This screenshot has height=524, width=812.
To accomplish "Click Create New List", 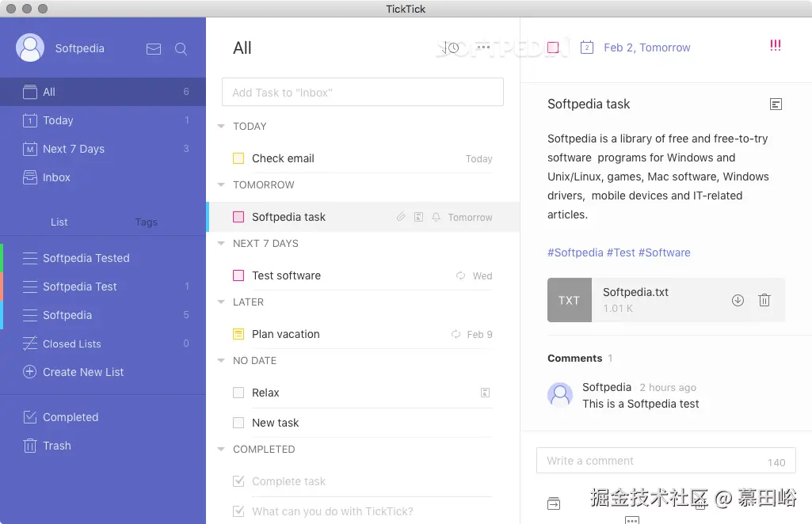I will (103, 372).
